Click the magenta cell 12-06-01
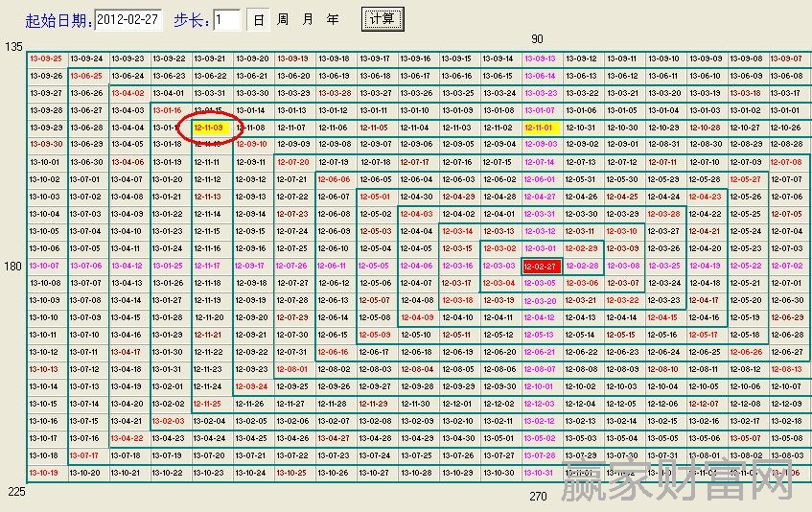812x512 pixels. click(x=540, y=180)
